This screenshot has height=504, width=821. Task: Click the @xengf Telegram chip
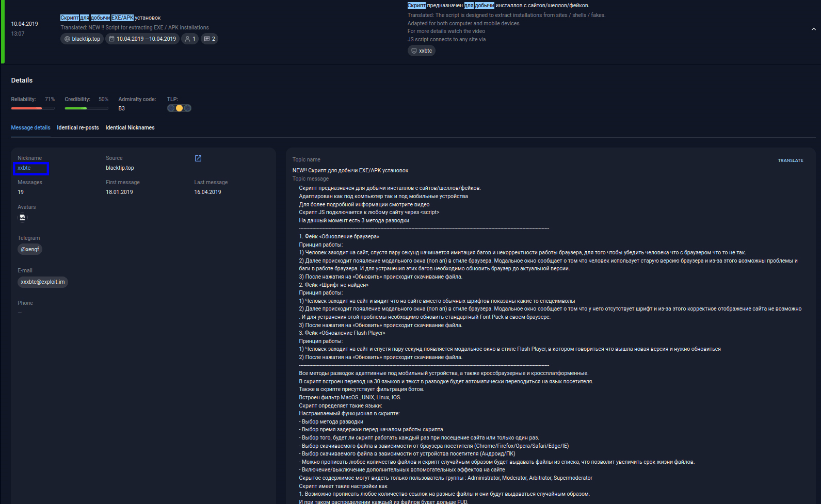coord(30,249)
